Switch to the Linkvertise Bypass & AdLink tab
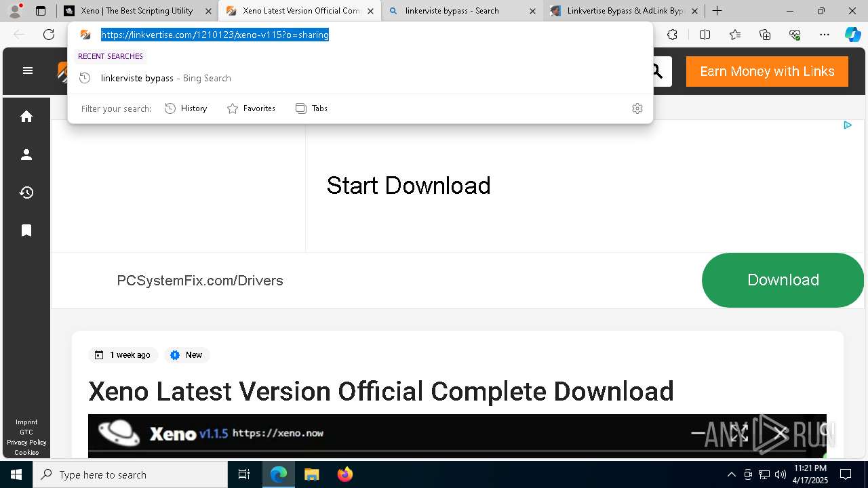Viewport: 868px width, 488px height. point(625,11)
